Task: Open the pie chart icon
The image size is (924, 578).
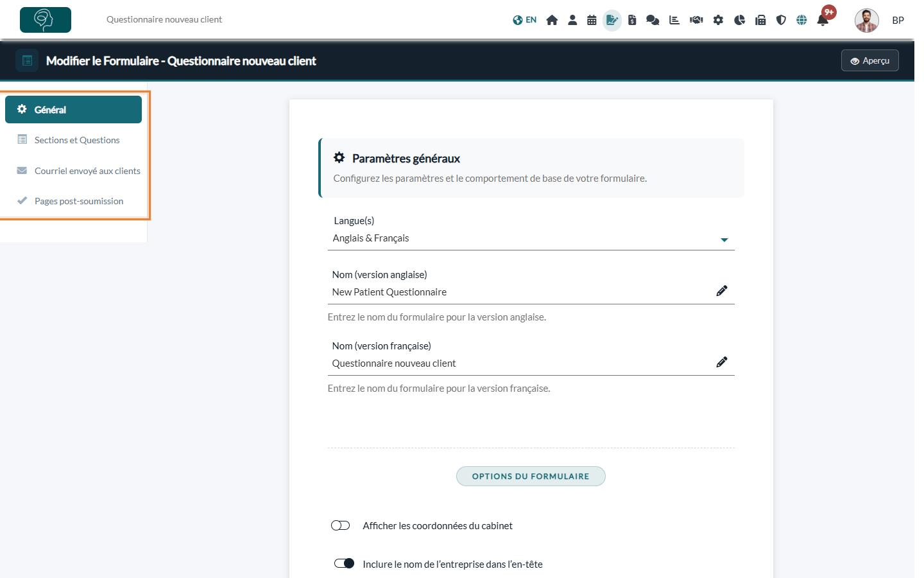Action: [x=739, y=20]
